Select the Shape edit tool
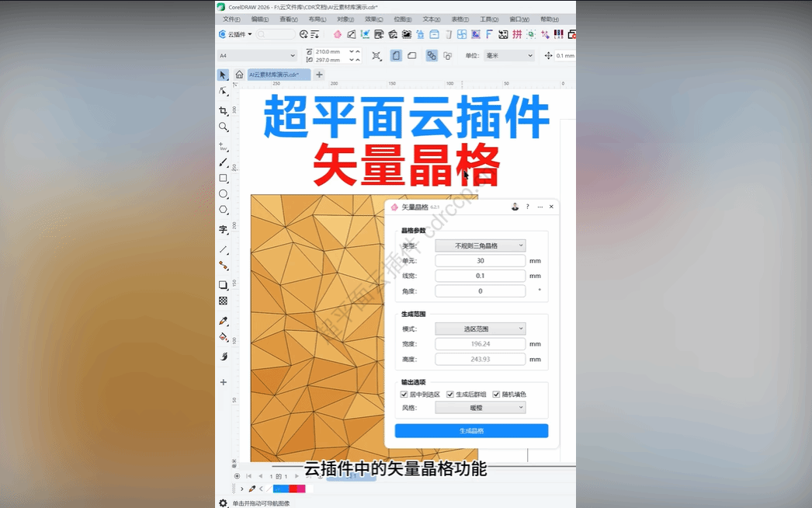This screenshot has width=812, height=508. point(224,91)
